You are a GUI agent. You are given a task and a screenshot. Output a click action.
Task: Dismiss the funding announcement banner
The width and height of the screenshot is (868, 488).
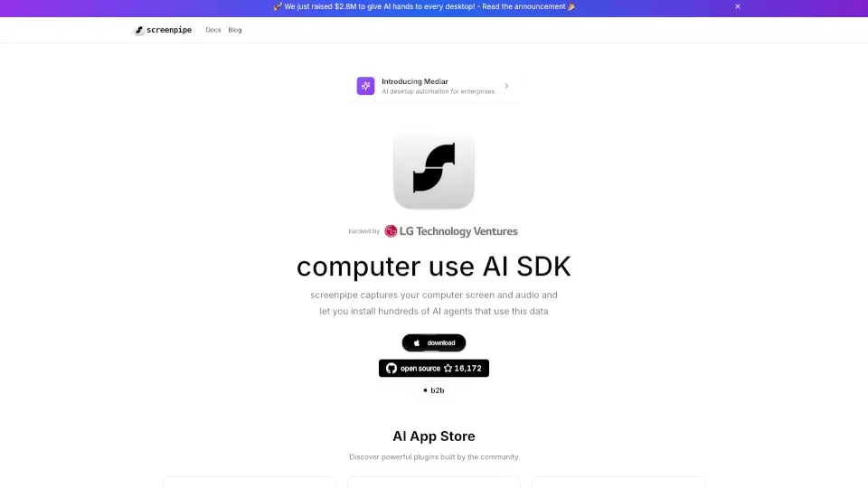click(738, 6)
